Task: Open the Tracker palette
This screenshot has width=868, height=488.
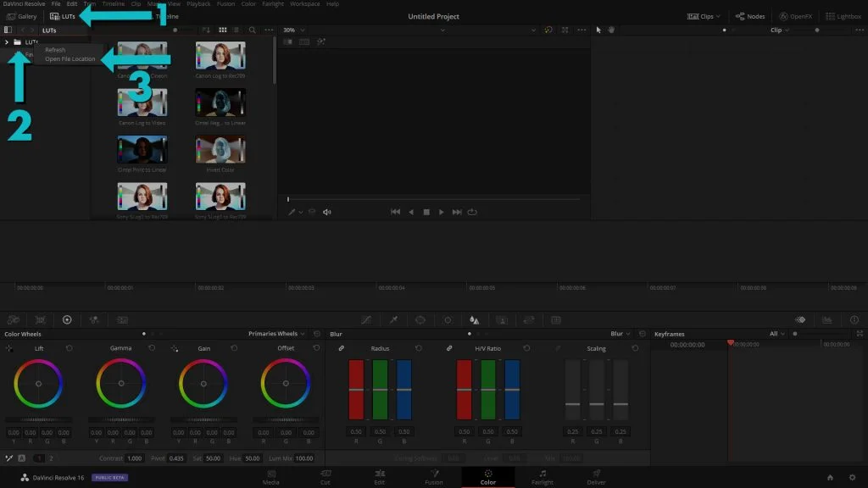Action: pos(448,319)
